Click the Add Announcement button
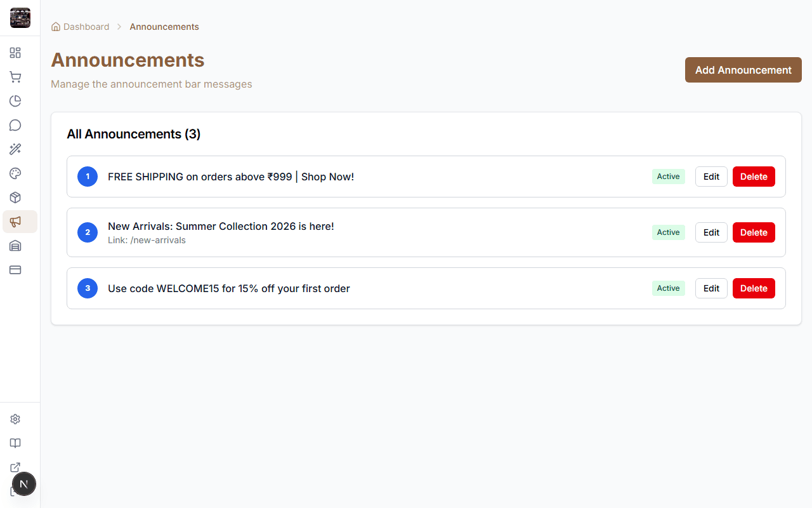Image resolution: width=812 pixels, height=508 pixels. coord(743,70)
